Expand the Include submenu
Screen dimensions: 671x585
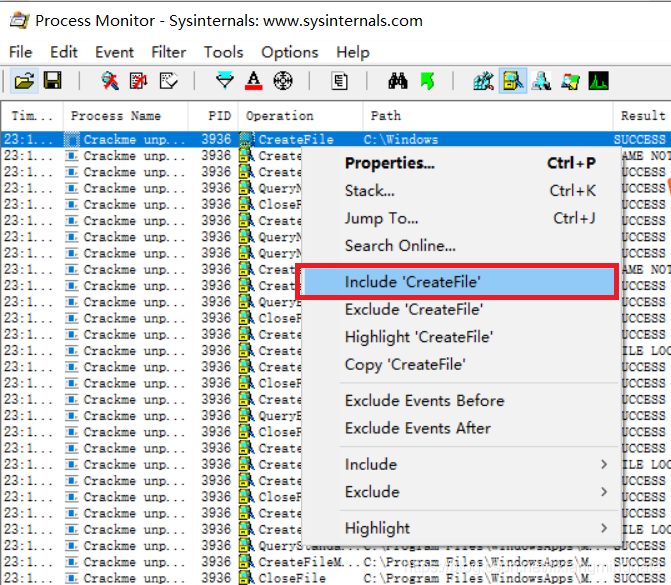coord(460,464)
